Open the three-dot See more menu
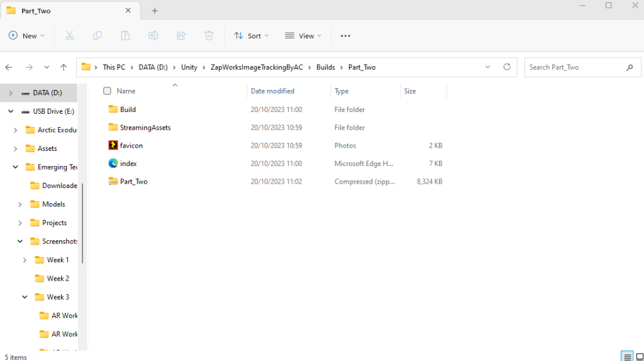This screenshot has height=361, width=644. [345, 36]
